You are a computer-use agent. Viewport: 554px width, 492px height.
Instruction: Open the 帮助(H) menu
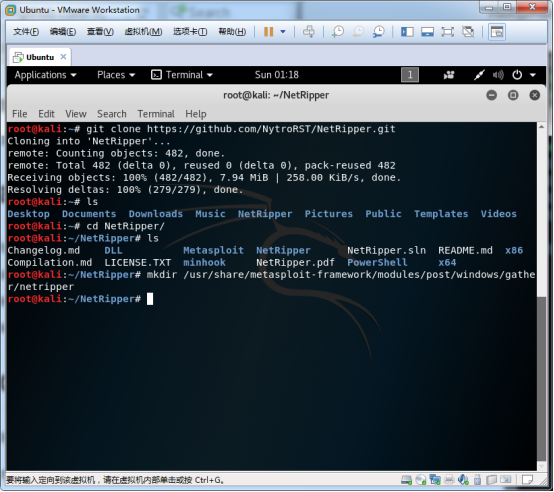(232, 32)
